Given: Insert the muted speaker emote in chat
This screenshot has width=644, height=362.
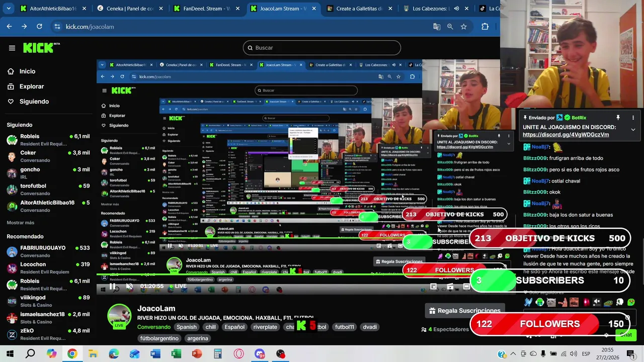Looking at the screenshot, I should coord(597,302).
